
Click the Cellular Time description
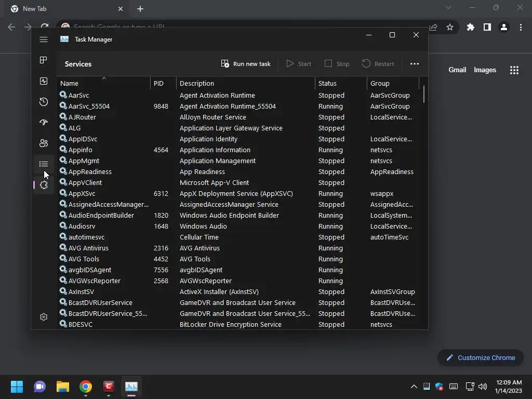pyautogui.click(x=199, y=237)
